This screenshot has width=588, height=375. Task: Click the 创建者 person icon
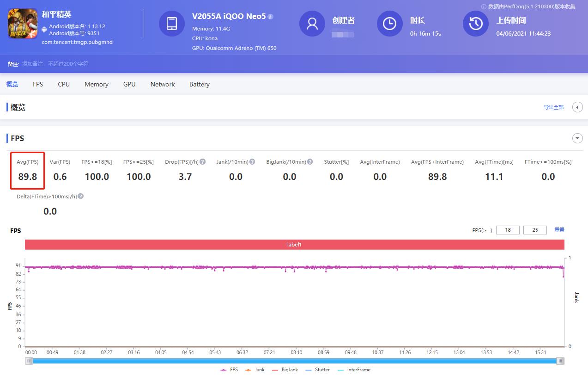[312, 23]
